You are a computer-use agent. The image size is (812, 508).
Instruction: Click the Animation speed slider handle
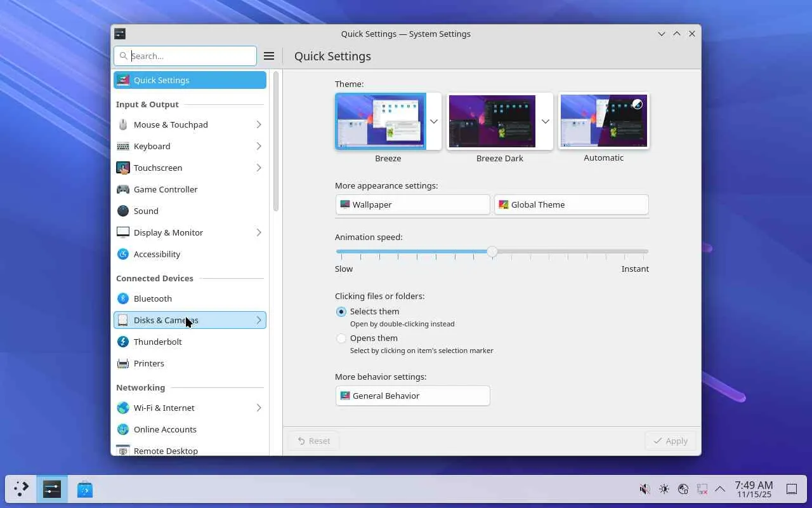click(x=492, y=251)
